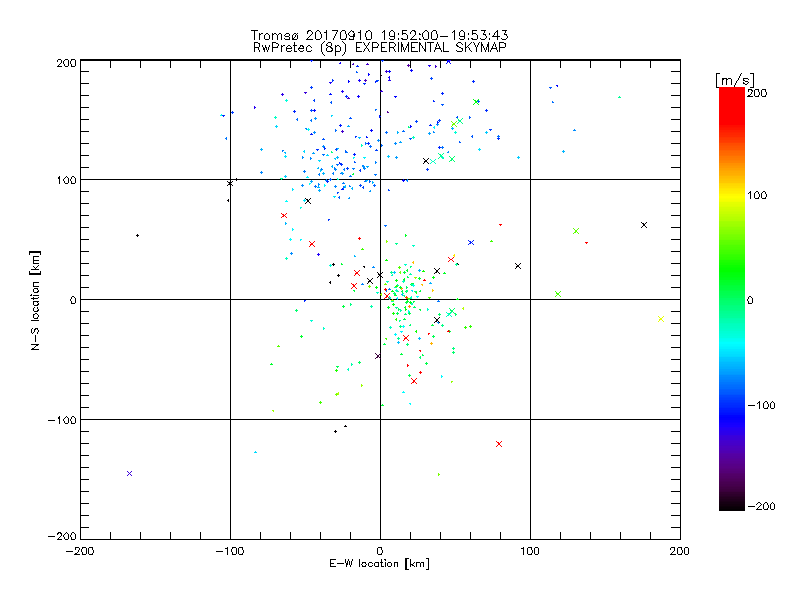This screenshot has width=800, height=600.
Task: Select the yellow X marker at far right edge
Action: coord(661,319)
